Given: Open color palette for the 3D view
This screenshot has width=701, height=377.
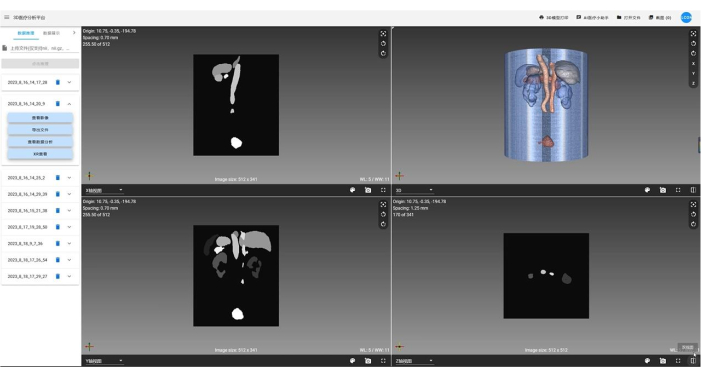Looking at the screenshot, I should pyautogui.click(x=647, y=190).
